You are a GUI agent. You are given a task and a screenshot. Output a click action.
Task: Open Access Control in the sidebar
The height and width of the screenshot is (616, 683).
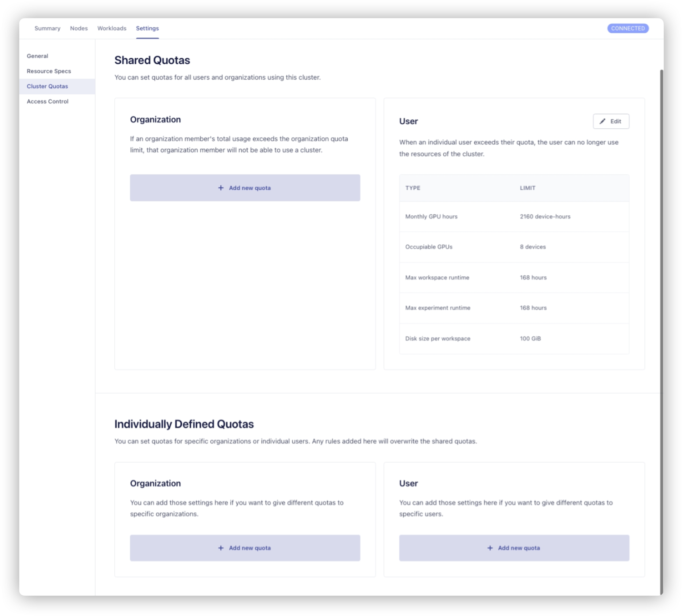click(x=47, y=102)
